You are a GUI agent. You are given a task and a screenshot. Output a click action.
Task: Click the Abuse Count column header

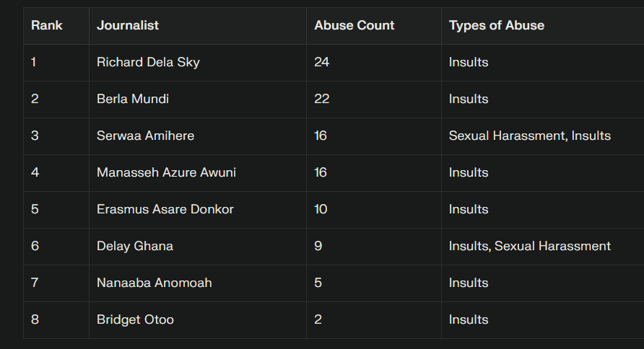354,25
